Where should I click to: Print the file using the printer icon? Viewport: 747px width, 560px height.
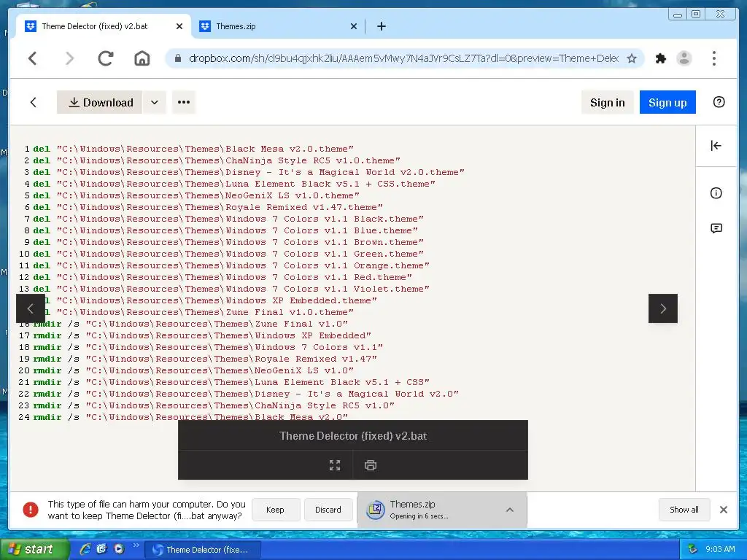(x=371, y=465)
